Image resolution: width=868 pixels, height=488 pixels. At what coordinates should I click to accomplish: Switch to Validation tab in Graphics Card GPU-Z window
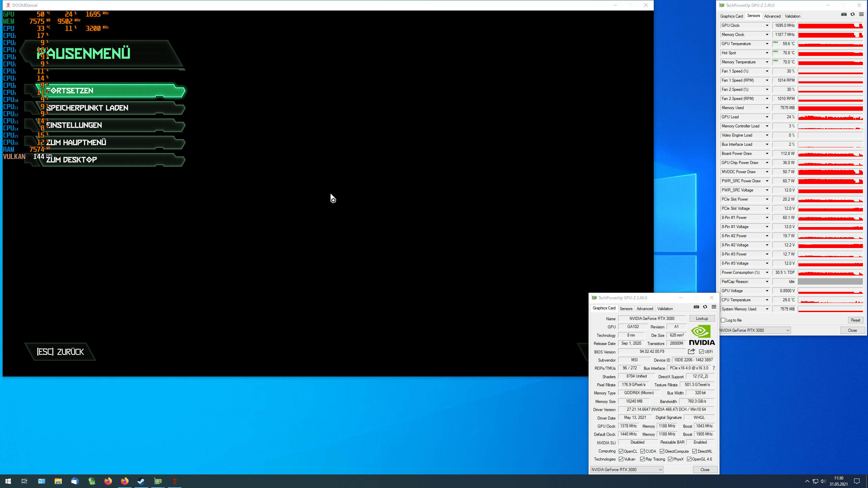click(665, 309)
